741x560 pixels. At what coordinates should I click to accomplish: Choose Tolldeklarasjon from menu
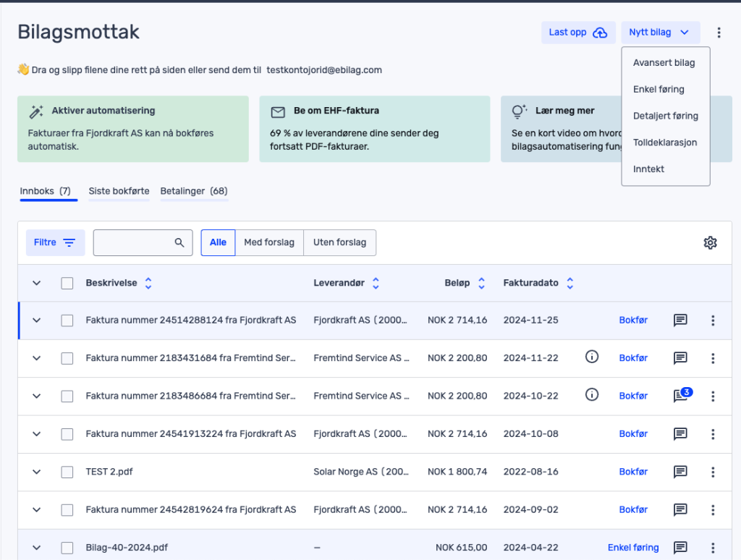click(x=665, y=143)
